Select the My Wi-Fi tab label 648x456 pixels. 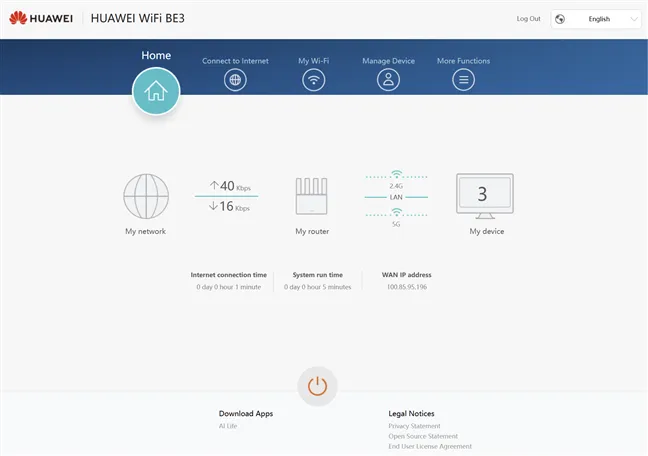point(314,61)
